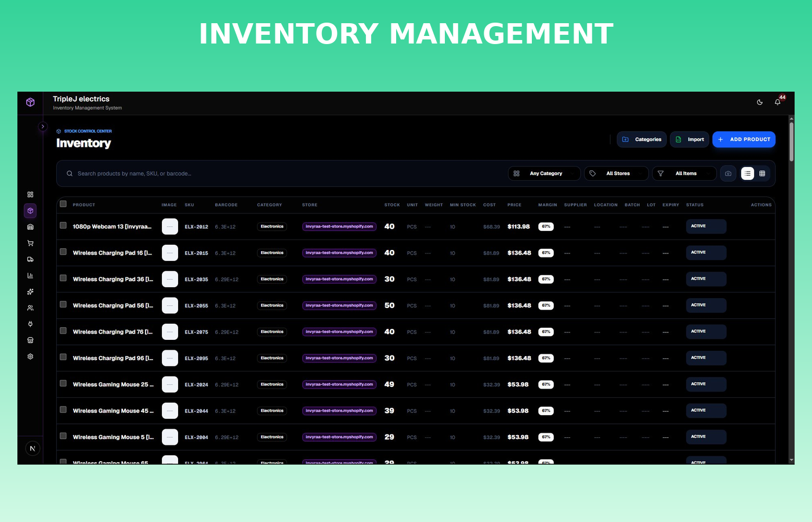Open the sparkles AI sidebar icon
The width and height of the screenshot is (812, 522).
30,292
